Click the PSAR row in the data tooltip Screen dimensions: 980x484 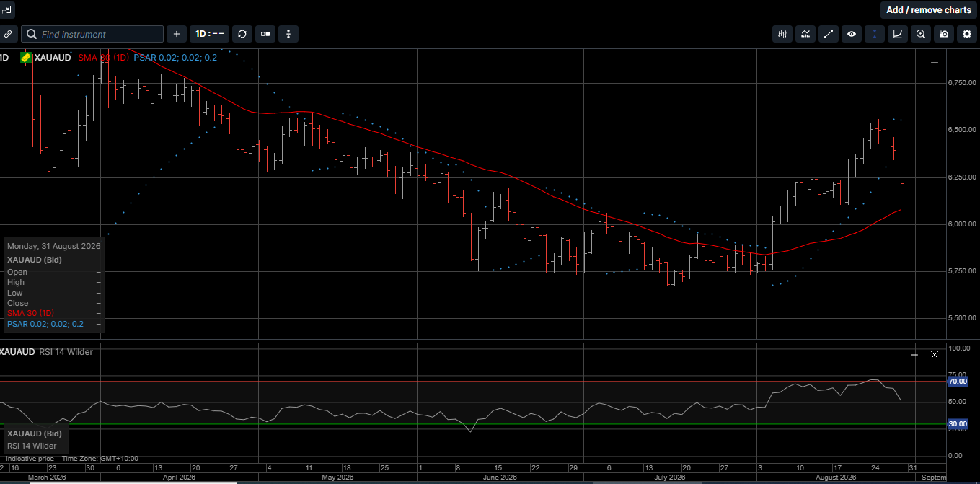[53, 324]
